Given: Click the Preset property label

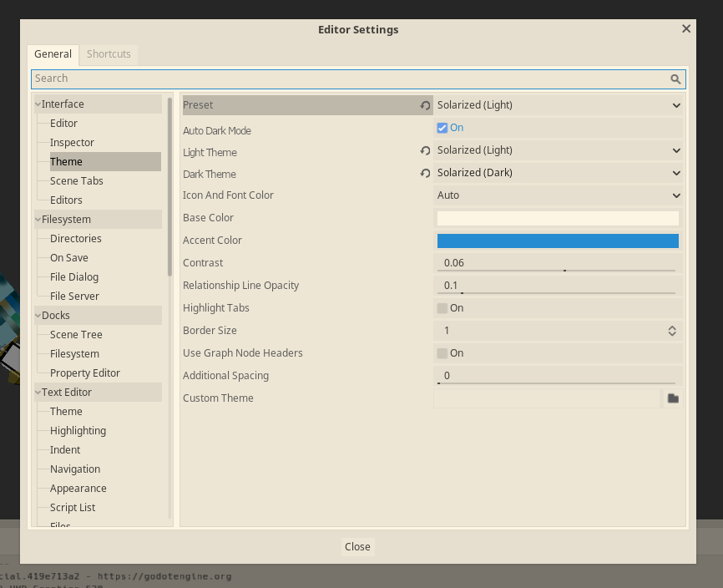Looking at the screenshot, I should coord(198,105).
